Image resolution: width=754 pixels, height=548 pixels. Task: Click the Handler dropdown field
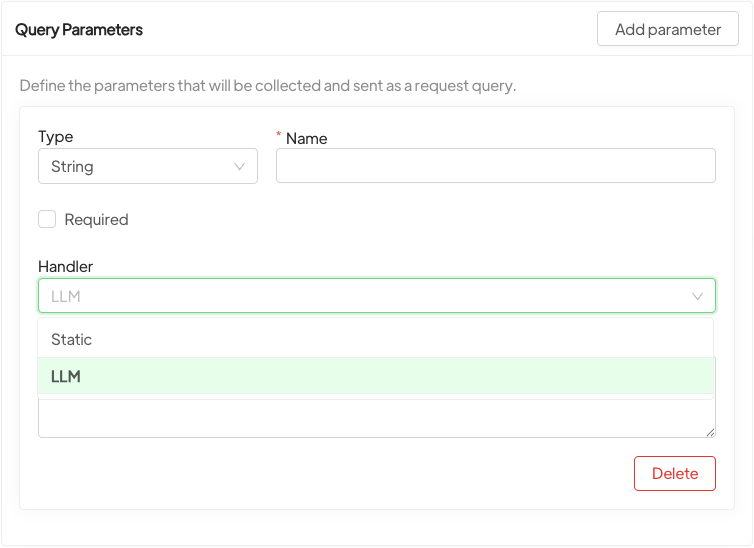click(360, 296)
